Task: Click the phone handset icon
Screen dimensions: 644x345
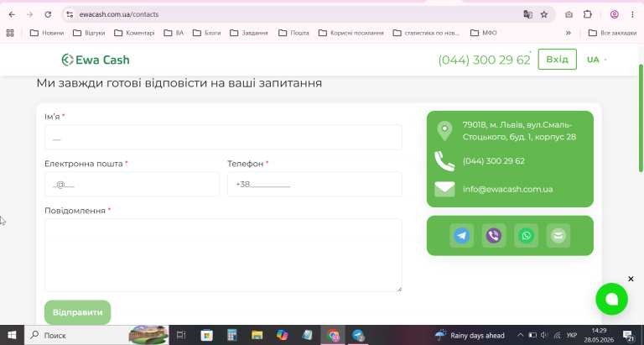Action: click(x=444, y=161)
